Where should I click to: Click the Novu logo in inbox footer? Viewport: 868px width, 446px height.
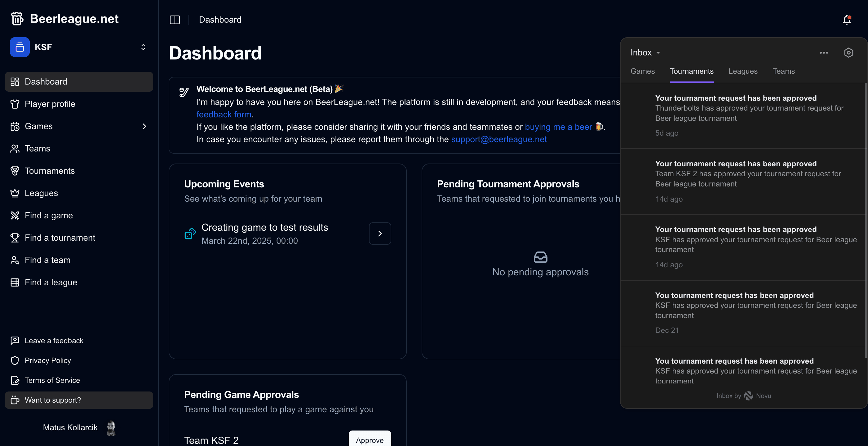tap(748, 396)
